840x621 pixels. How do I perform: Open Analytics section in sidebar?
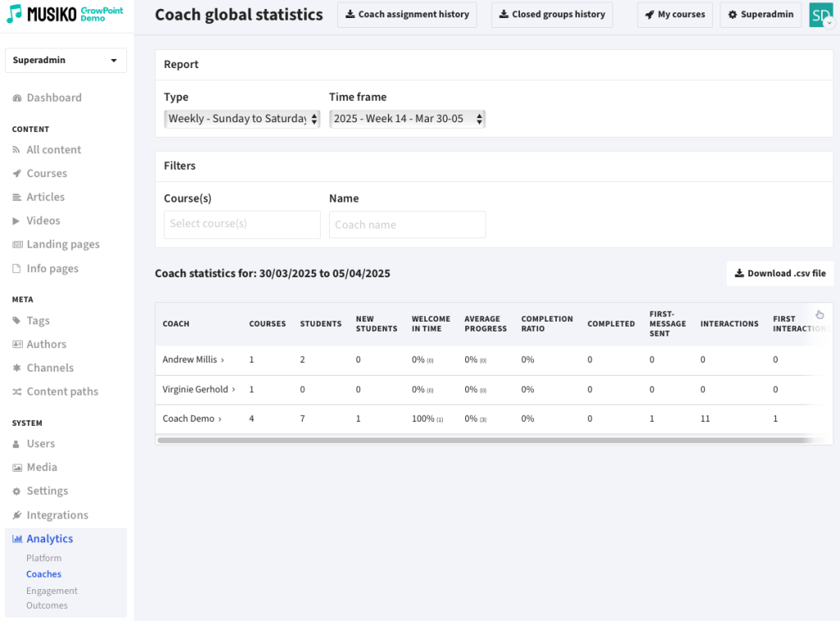[x=50, y=539]
